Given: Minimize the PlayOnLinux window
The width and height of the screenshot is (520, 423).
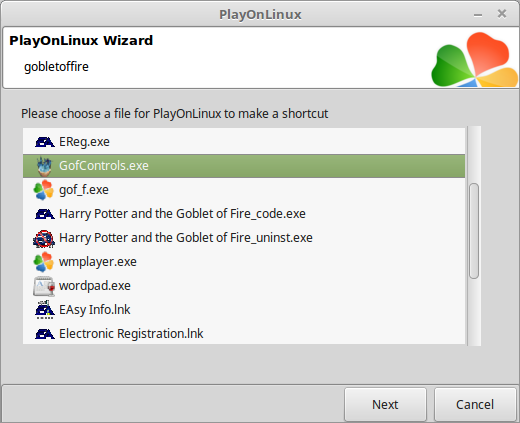Looking at the screenshot, I should coord(478,15).
